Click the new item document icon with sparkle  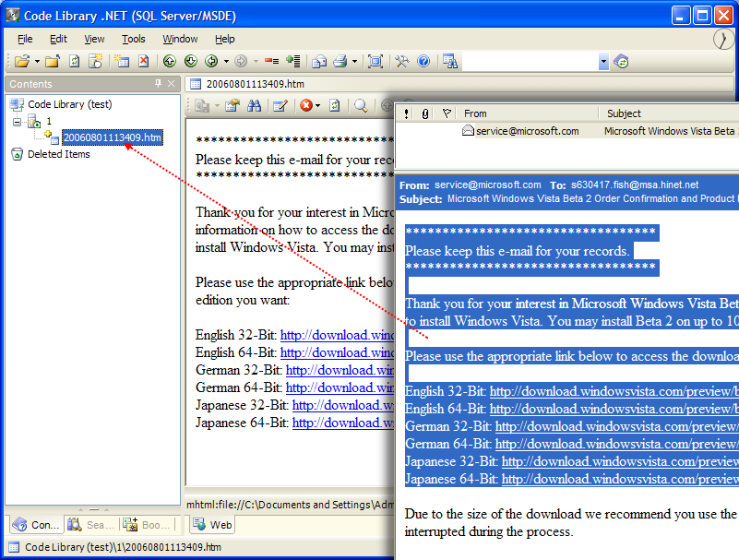96,61
